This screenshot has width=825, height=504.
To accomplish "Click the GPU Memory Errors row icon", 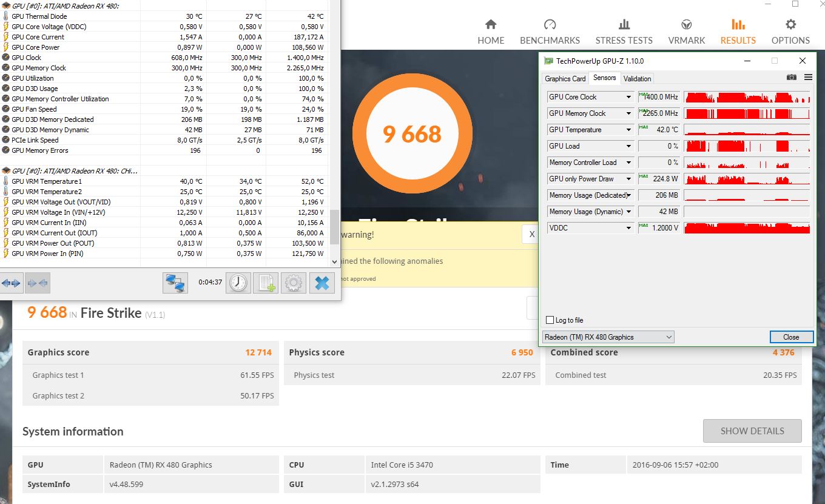I will [6, 150].
